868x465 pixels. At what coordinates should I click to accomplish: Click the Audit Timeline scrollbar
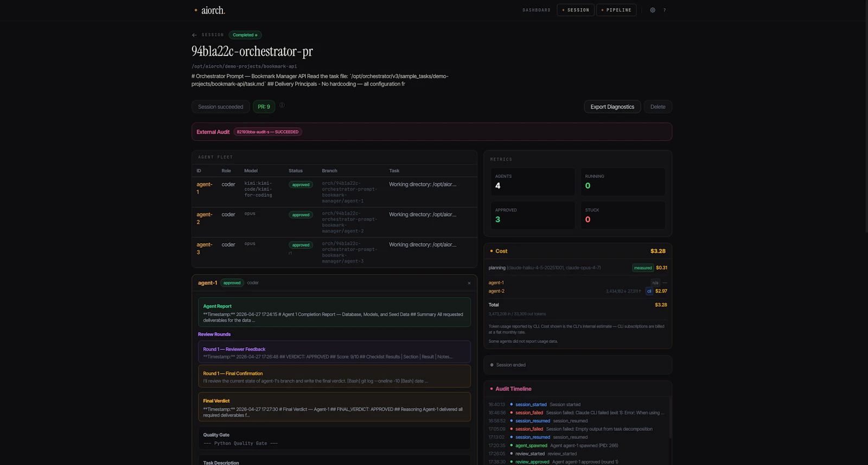pyautogui.click(x=671, y=418)
